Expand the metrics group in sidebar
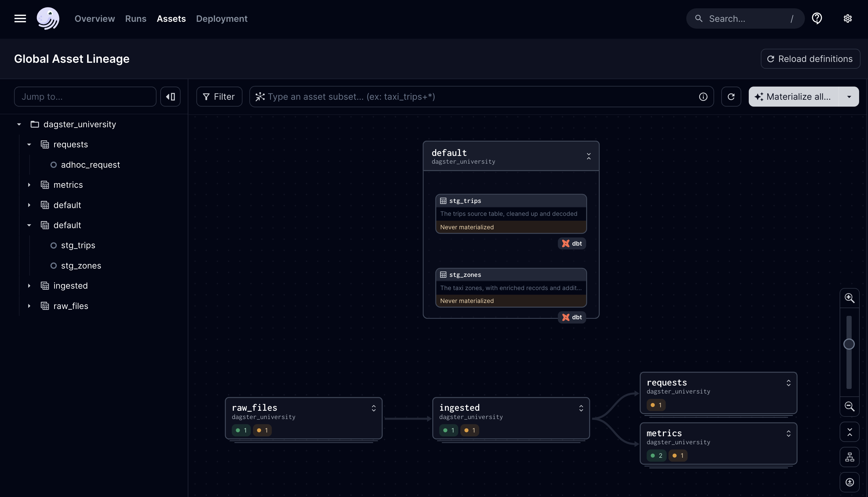 coord(29,185)
